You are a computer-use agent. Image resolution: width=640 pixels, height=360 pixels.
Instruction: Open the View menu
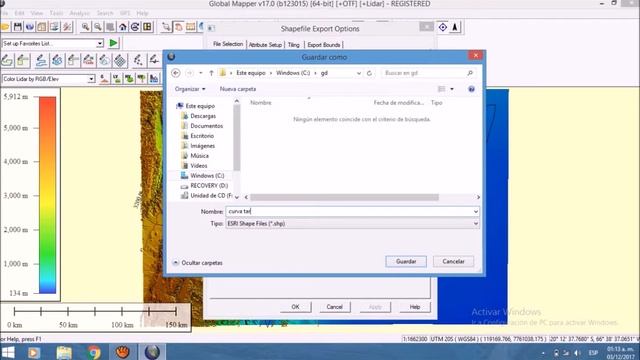tap(37, 13)
